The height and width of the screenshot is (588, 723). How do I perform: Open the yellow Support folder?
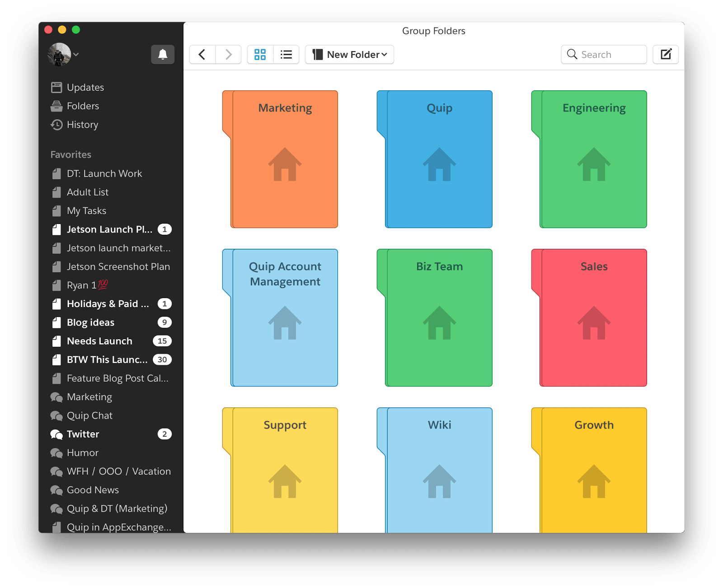tap(280, 471)
